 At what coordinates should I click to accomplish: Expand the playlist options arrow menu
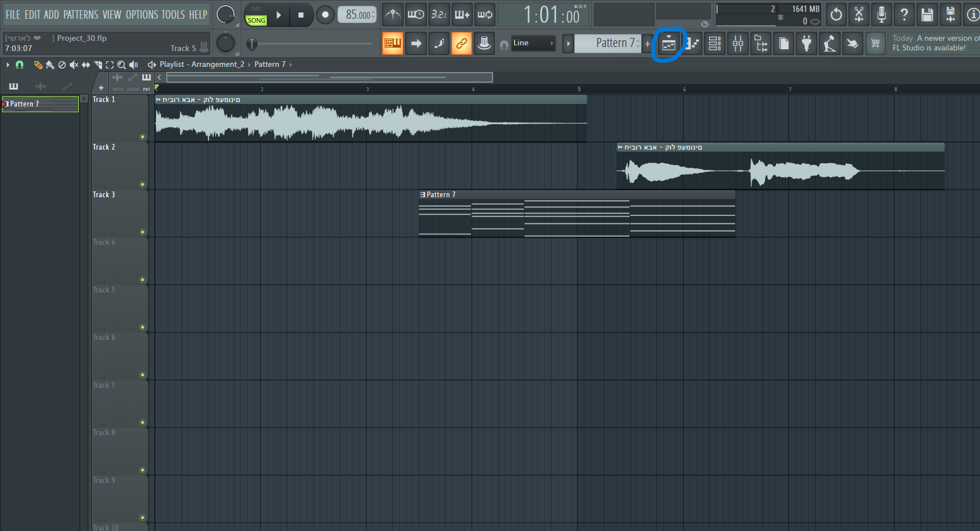coord(8,65)
